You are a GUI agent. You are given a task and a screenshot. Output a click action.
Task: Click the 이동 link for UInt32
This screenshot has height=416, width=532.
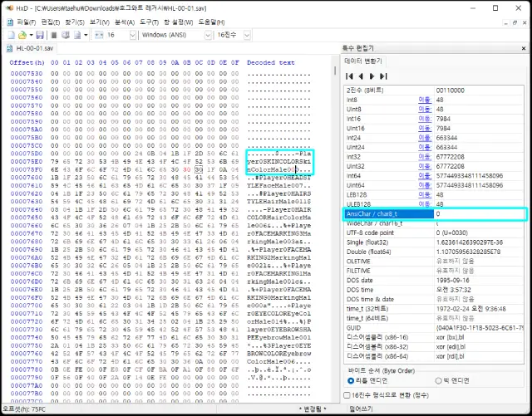point(425,166)
